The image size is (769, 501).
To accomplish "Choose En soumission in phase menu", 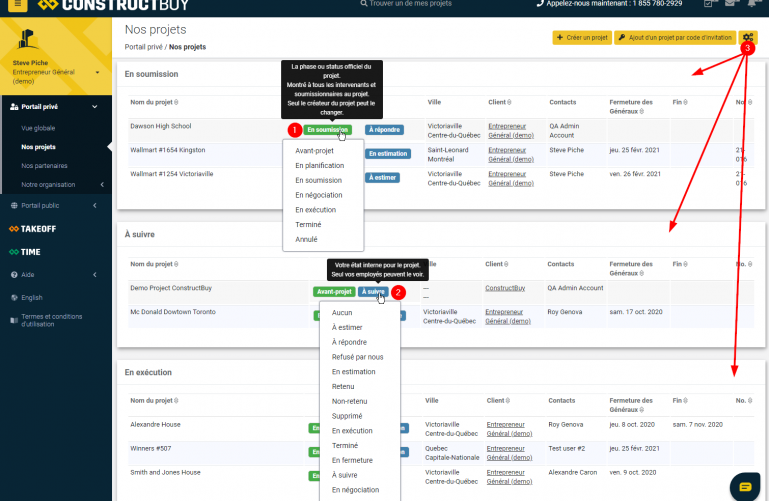I will pos(318,180).
